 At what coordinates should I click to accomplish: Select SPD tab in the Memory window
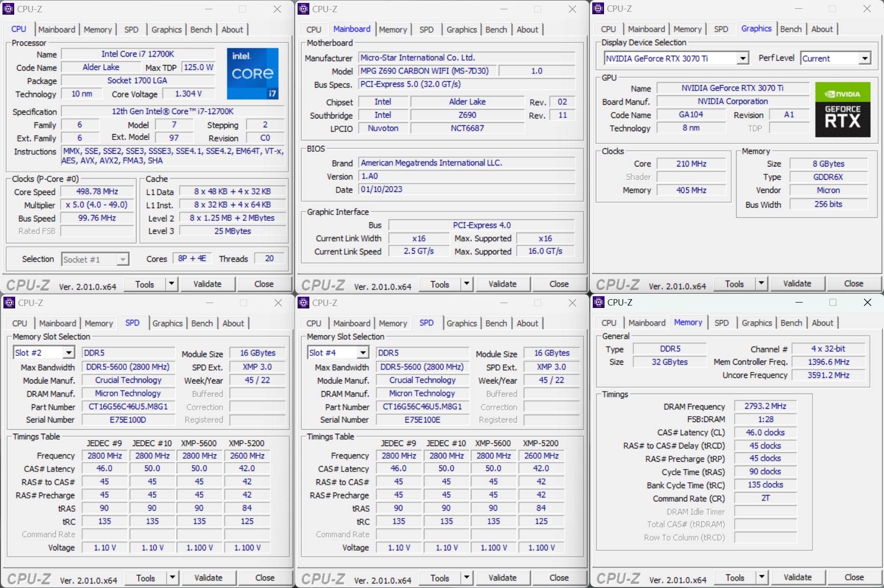[721, 323]
